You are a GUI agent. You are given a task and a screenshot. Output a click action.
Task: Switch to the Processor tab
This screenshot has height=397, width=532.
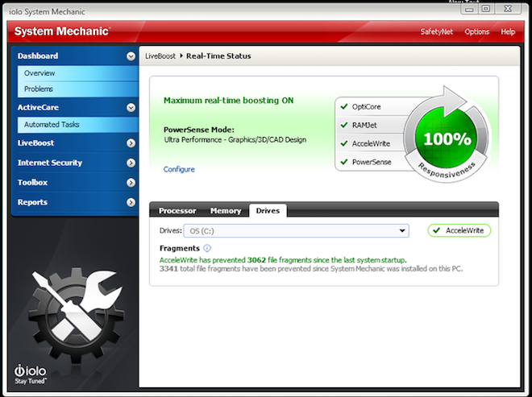177,211
